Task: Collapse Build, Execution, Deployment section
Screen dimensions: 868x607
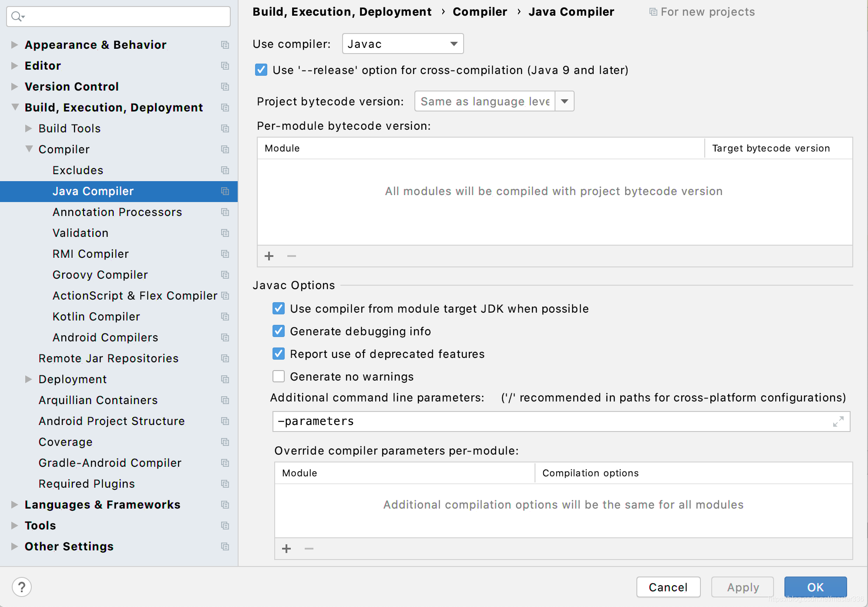Action: (x=15, y=107)
